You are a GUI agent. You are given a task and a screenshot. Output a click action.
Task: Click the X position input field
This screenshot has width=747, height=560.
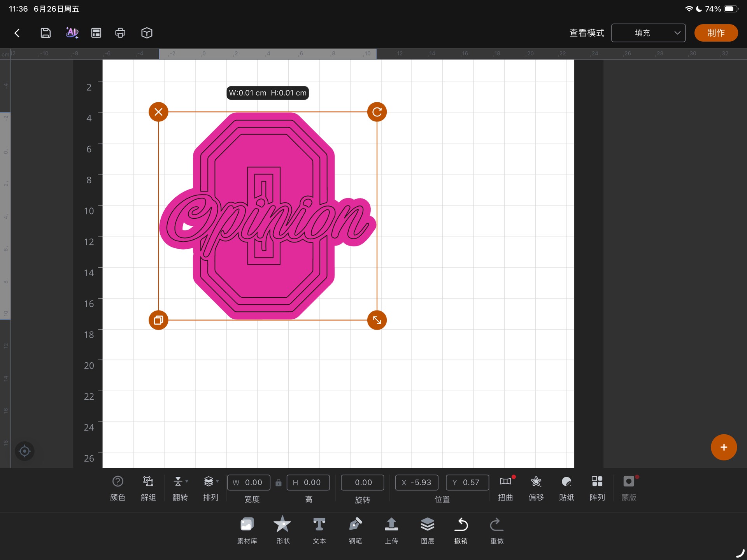[x=417, y=483]
